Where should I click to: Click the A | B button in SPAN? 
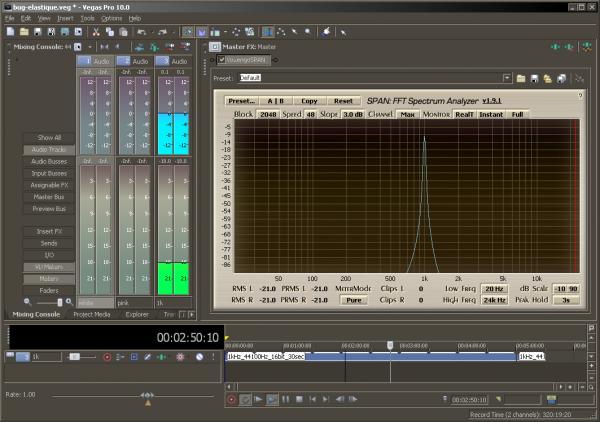point(276,101)
